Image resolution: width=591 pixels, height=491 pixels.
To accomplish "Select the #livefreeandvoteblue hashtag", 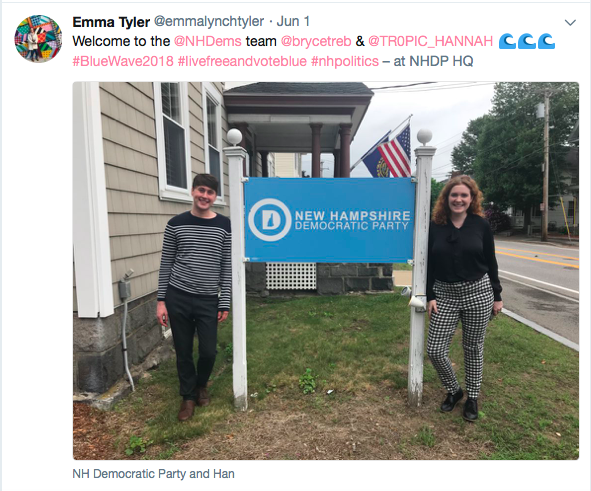I will point(242,61).
